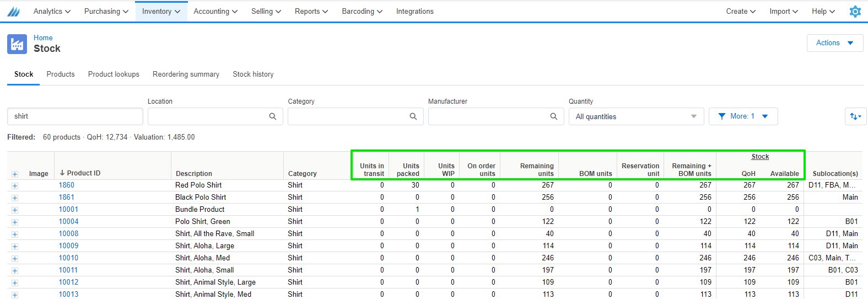Open product link 10010
868x299 pixels.
point(69,258)
